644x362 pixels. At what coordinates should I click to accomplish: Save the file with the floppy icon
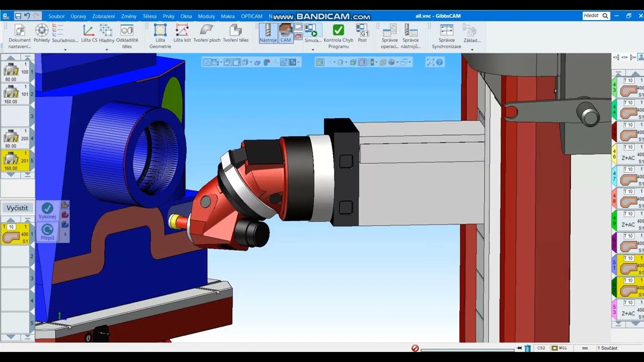(x=18, y=16)
